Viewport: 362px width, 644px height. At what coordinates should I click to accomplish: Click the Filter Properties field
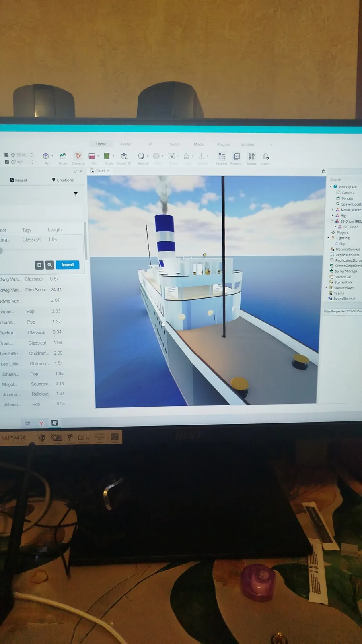coord(342,311)
